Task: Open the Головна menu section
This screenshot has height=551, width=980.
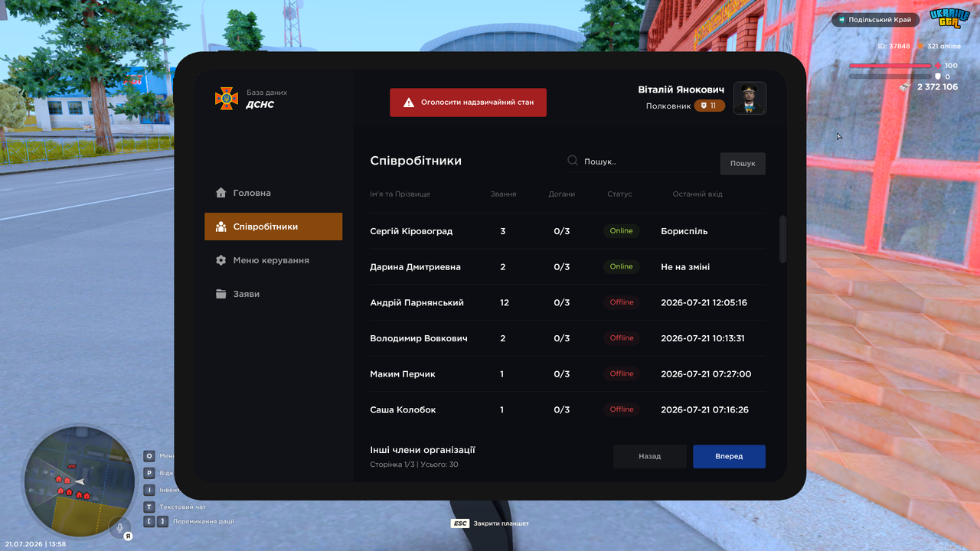Action: (x=273, y=193)
